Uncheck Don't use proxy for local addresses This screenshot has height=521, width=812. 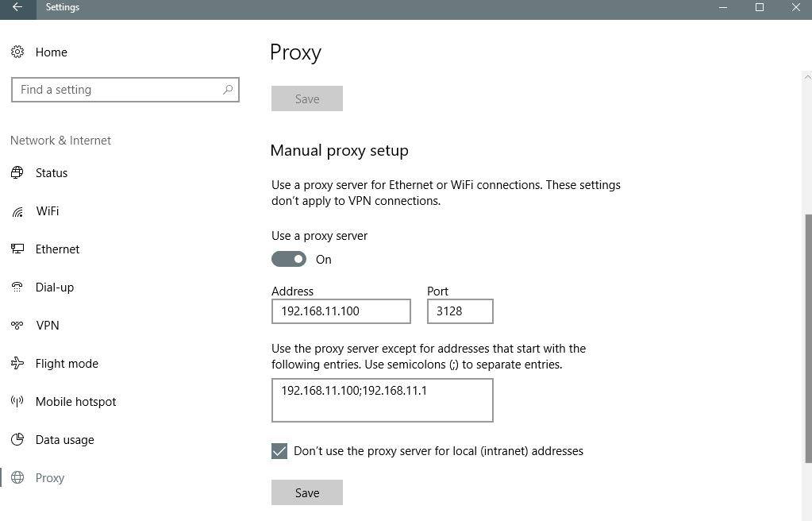pos(279,451)
